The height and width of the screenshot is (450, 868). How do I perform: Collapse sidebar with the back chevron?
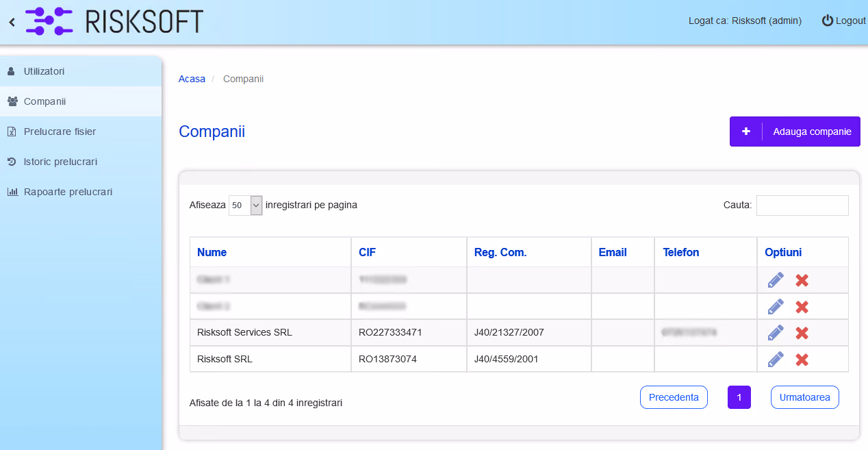click(x=12, y=22)
